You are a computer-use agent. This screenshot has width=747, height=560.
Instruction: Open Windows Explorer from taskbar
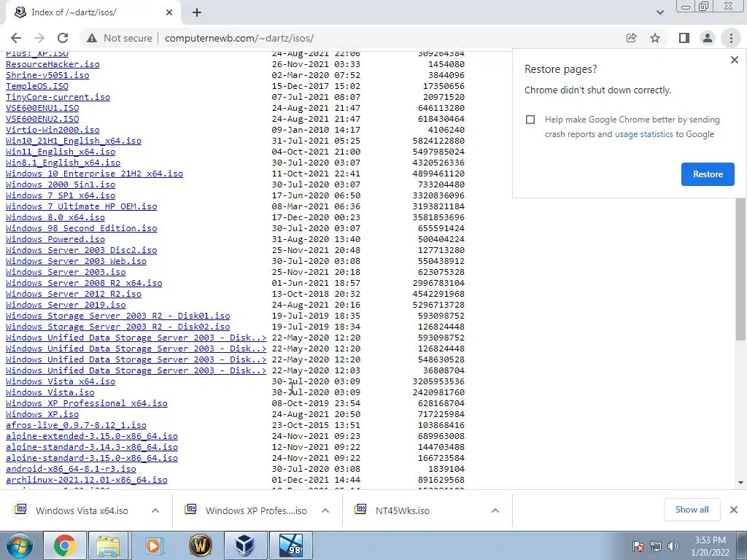108,545
